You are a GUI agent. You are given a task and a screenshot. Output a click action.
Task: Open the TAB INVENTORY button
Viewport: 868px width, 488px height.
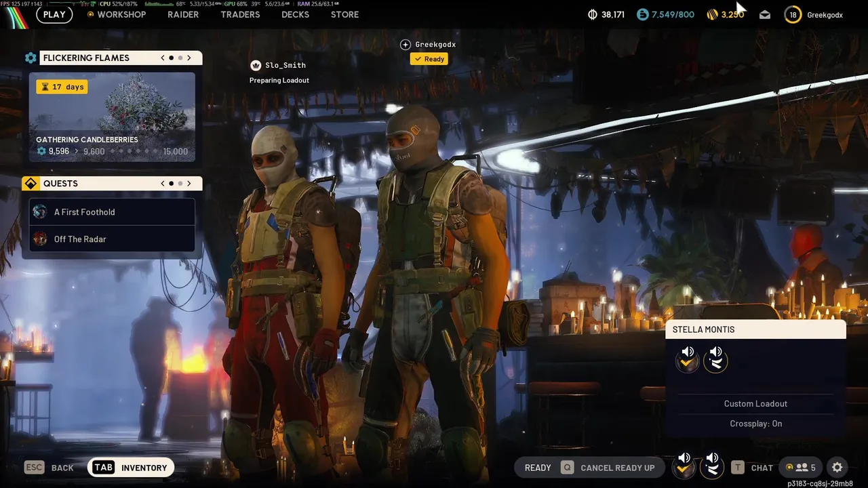[x=131, y=468]
